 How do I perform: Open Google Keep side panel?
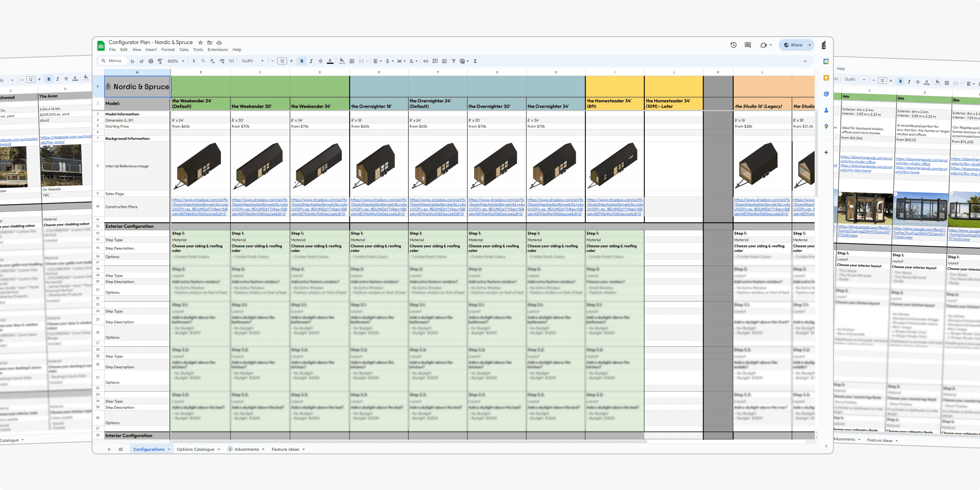(826, 78)
